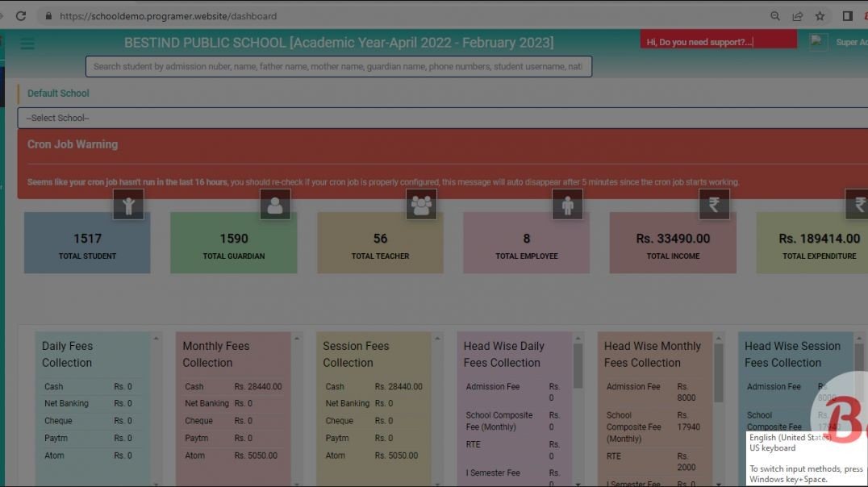Click the Total Student person icon
868x487 pixels.
[x=129, y=205]
